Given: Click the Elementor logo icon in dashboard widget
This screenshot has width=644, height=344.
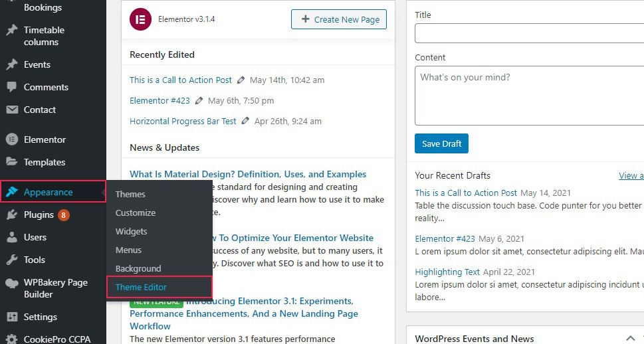Looking at the screenshot, I should [140, 19].
